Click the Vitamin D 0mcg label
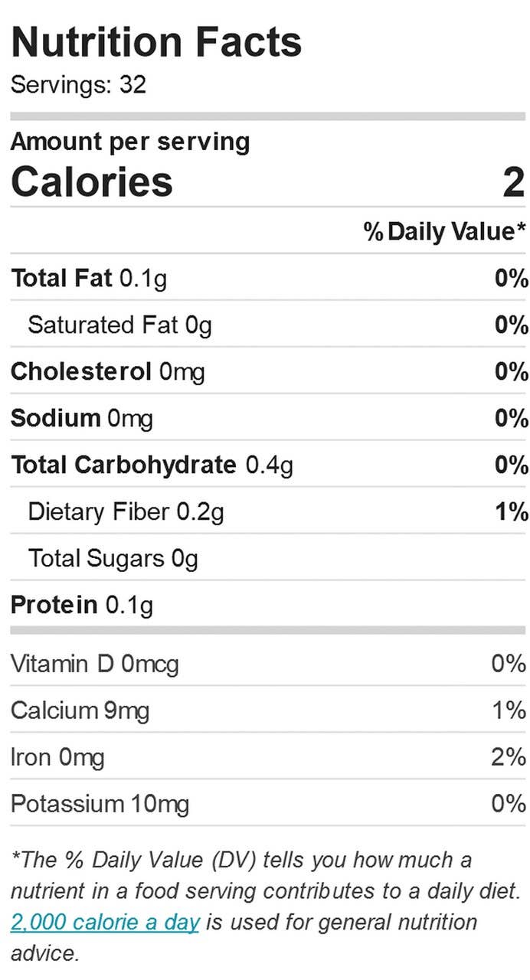 [95, 664]
